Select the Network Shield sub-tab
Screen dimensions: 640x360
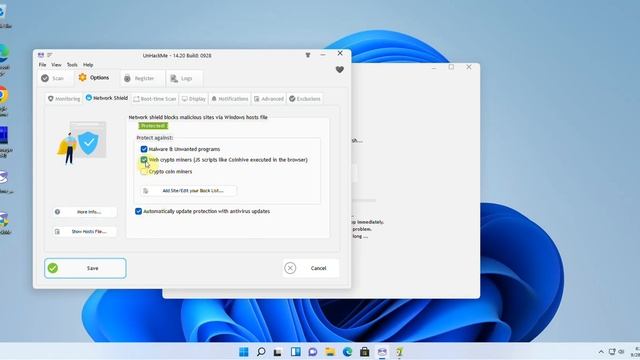coord(107,98)
